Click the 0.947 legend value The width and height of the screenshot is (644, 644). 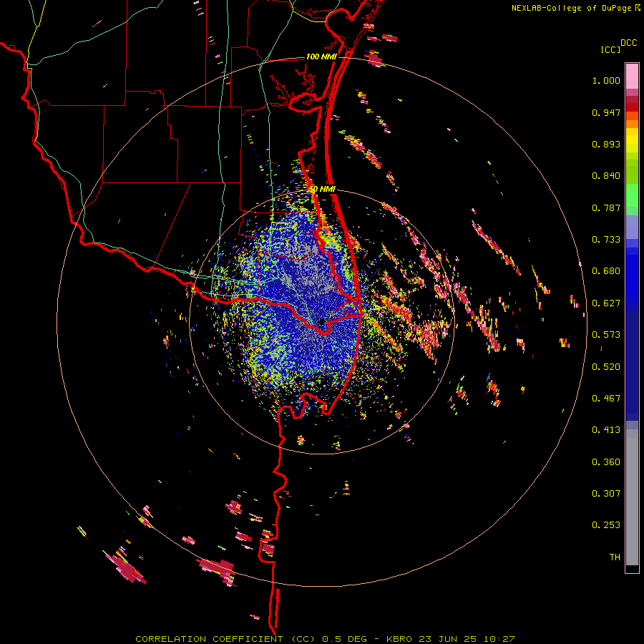point(606,112)
